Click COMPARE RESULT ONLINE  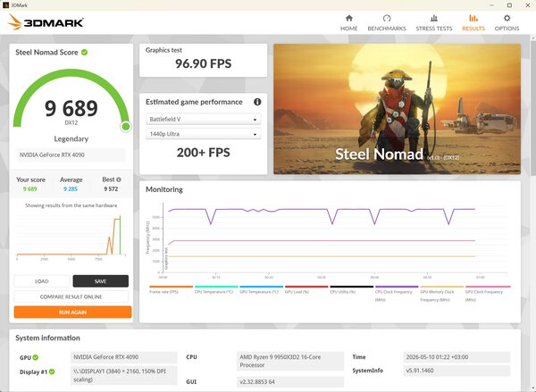[71, 296]
